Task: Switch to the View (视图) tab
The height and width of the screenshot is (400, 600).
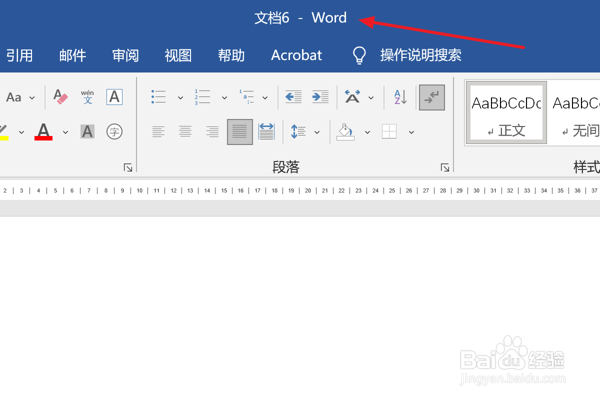Action: click(178, 56)
